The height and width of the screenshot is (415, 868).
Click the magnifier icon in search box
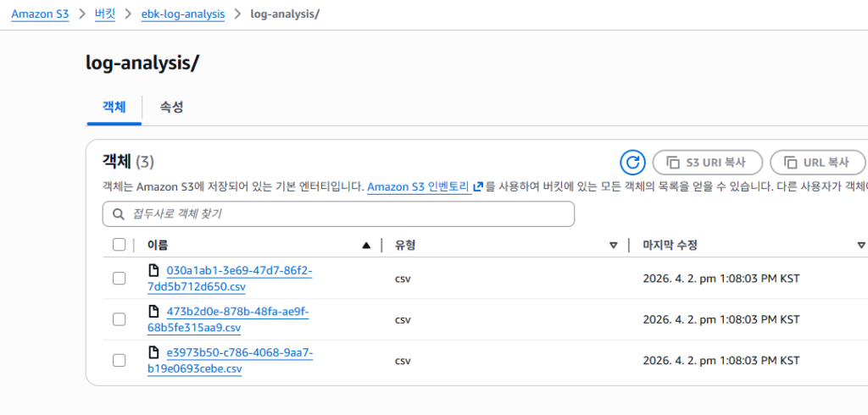pos(117,215)
